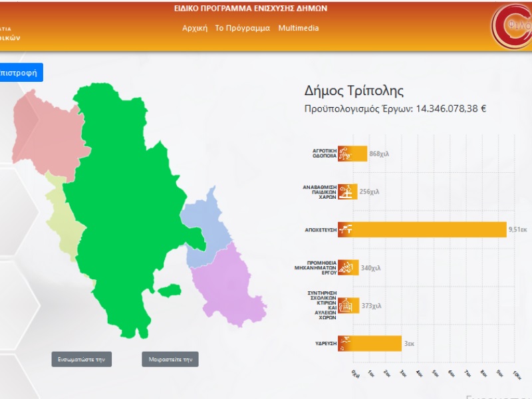Click the ΑΠΟΧΕΤΕΥΣΗ 9,51εκ orange bar
Image resolution: width=532 pixels, height=399 pixels.
422,229
